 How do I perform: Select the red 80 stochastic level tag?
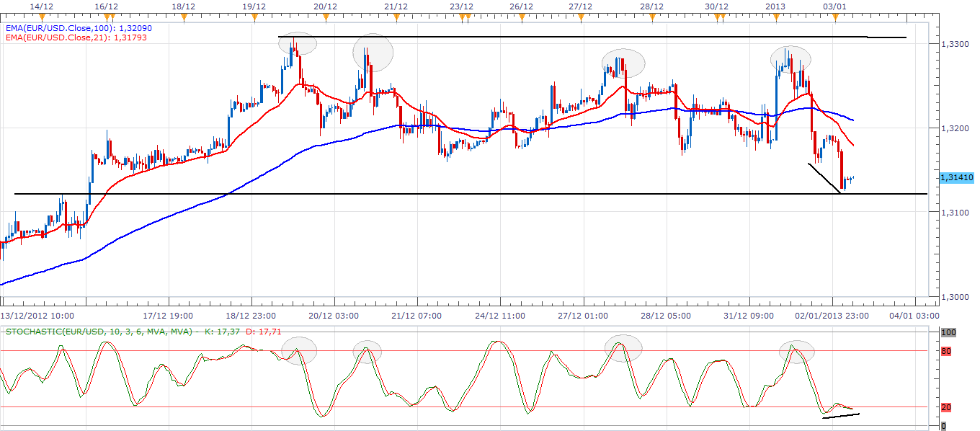click(945, 351)
